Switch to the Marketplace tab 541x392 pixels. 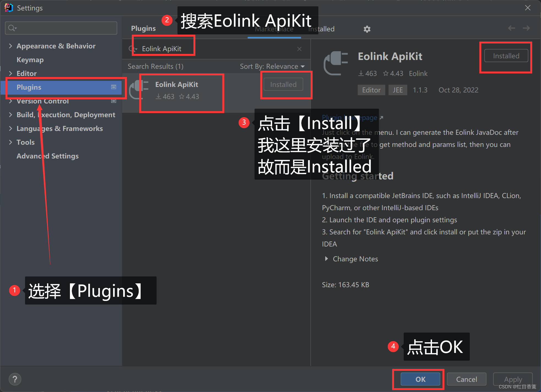[x=274, y=29]
